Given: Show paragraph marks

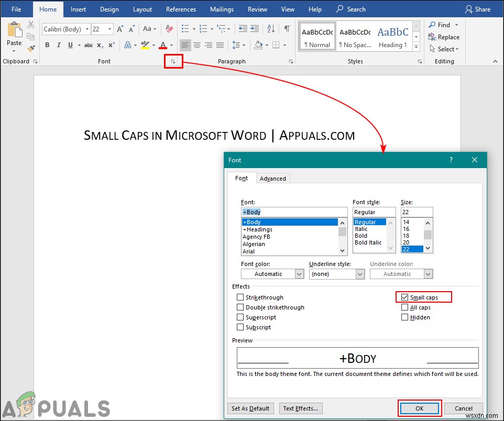Looking at the screenshot, I should tap(287, 29).
